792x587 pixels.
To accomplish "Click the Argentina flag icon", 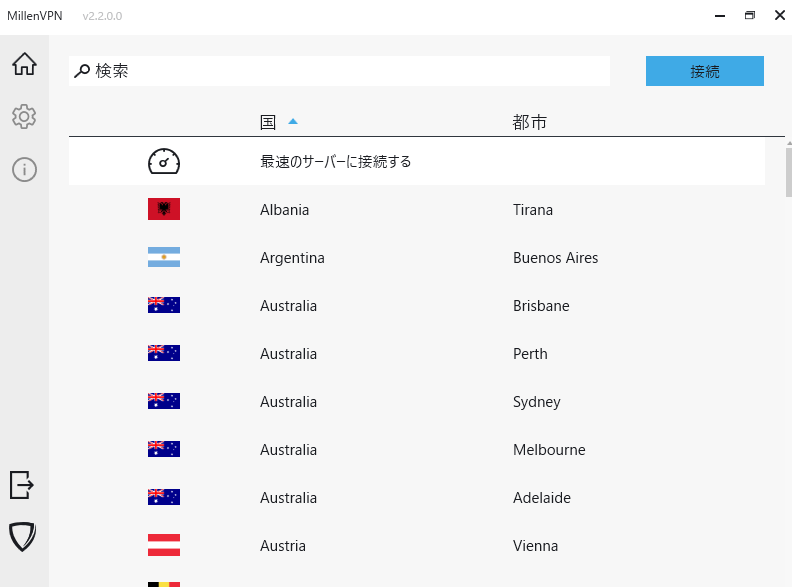I will [163, 257].
